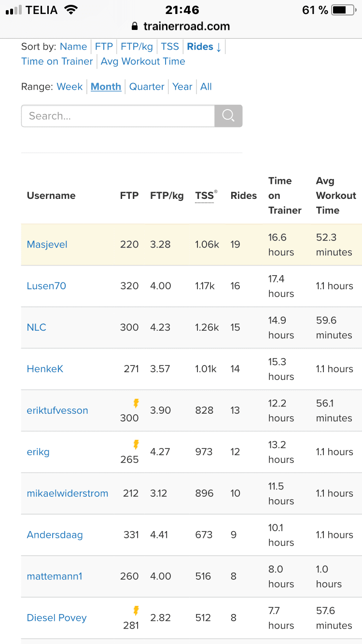Select the Quarter range
362x644 pixels.
click(147, 87)
